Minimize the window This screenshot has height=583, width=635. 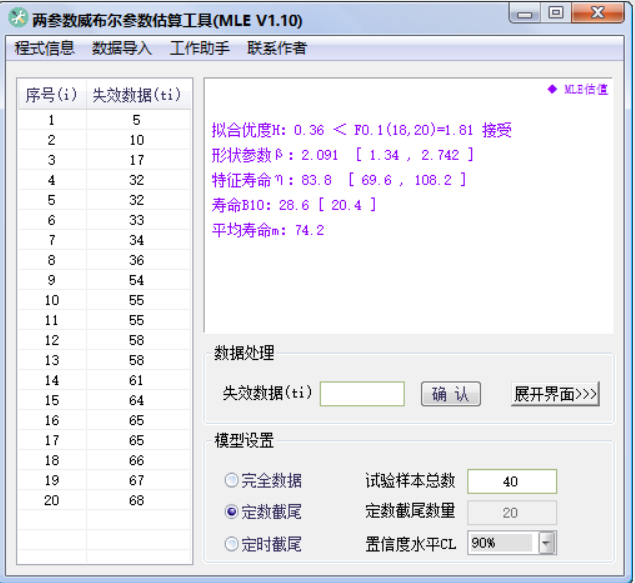[x=524, y=14]
